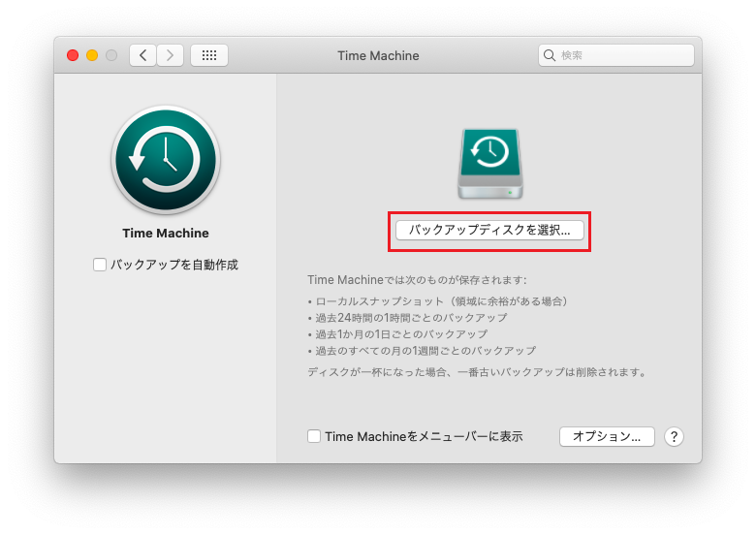The image size is (756, 535).
Task: Click the ディスクが一杯になった場合 note text
Action: pos(477,372)
